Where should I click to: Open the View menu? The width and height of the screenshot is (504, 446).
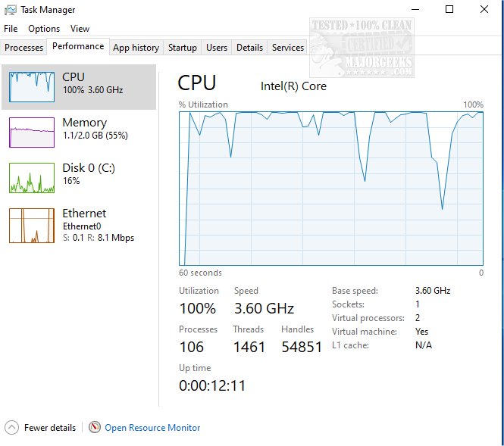pos(80,29)
